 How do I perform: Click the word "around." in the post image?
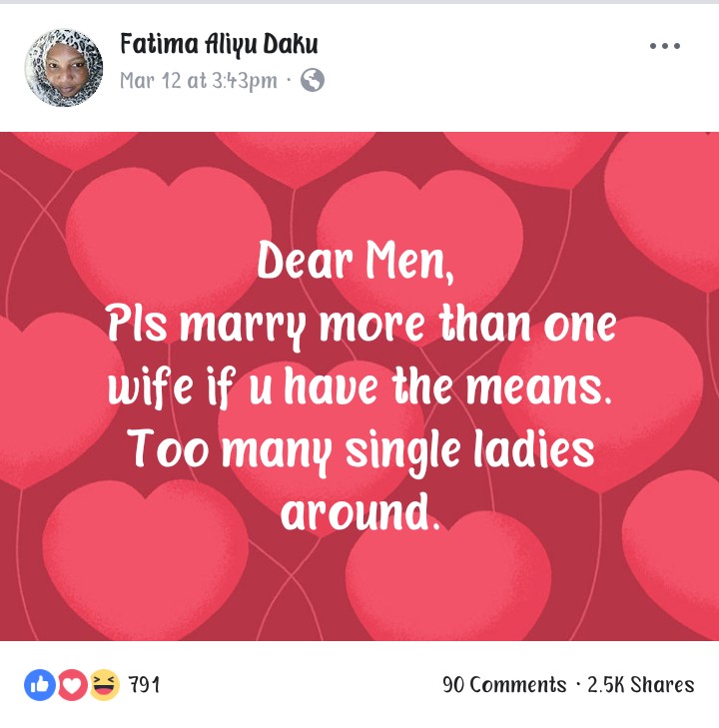click(359, 513)
